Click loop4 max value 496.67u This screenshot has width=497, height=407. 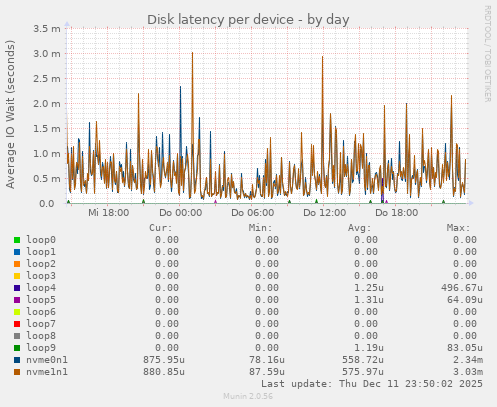click(x=462, y=288)
